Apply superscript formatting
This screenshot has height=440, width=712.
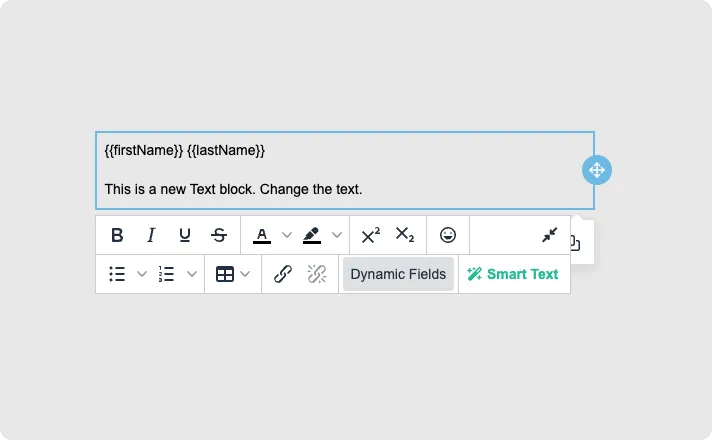[371, 235]
